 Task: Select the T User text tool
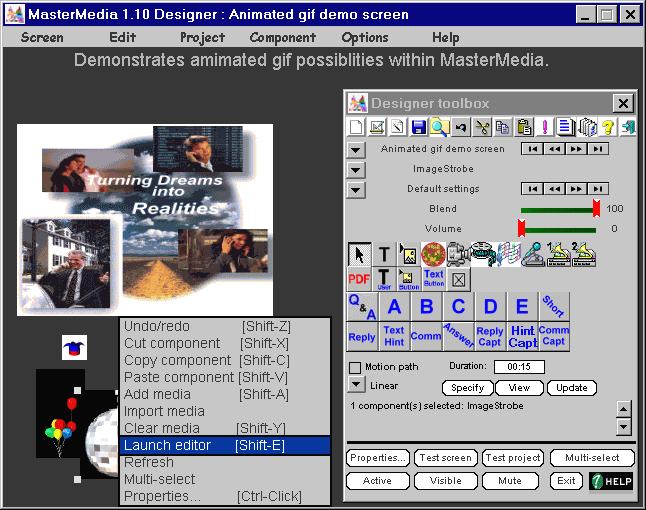coord(384,279)
